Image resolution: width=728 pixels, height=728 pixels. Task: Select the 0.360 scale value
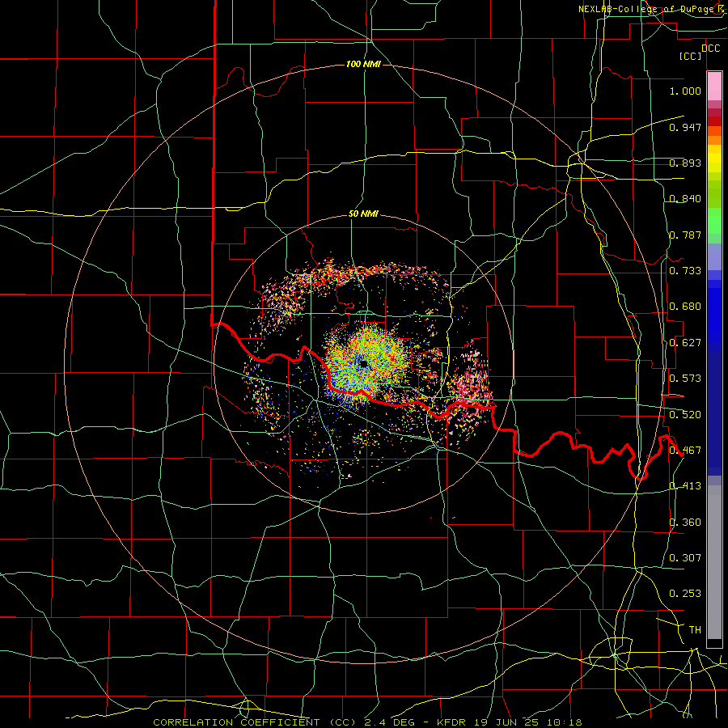(x=685, y=523)
